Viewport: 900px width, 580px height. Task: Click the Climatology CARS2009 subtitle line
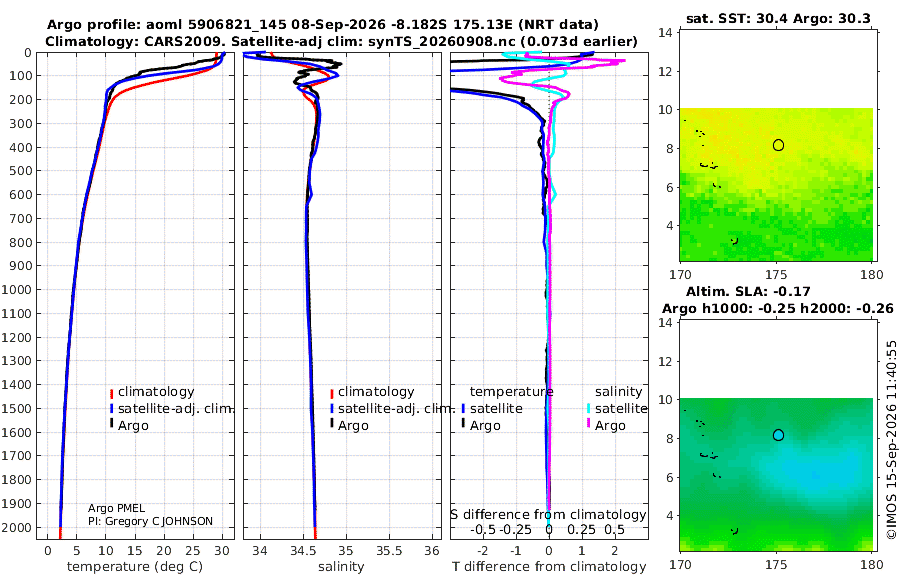(x=341, y=41)
